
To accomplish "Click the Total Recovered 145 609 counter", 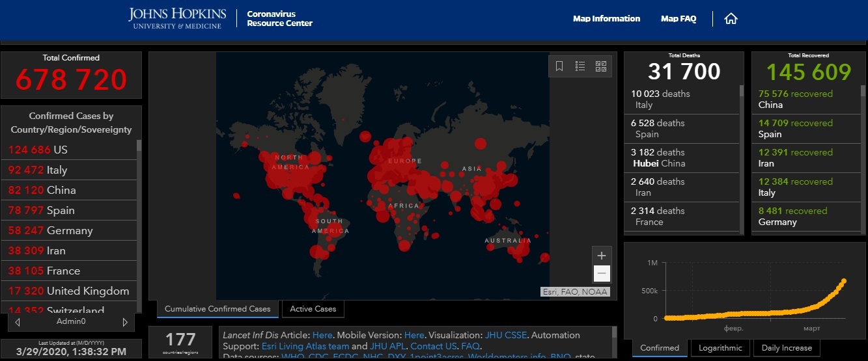I will [x=809, y=72].
